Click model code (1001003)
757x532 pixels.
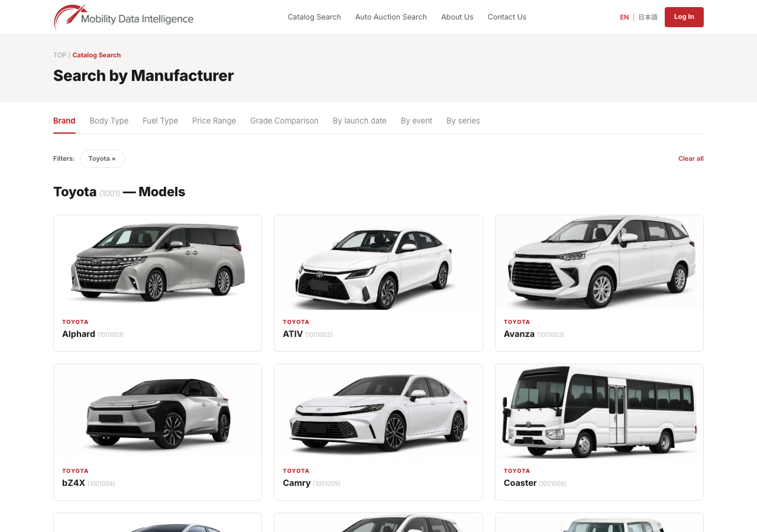coord(551,335)
